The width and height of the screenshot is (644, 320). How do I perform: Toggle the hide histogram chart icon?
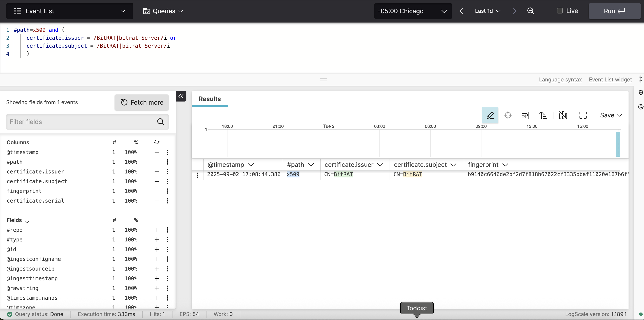point(563,115)
